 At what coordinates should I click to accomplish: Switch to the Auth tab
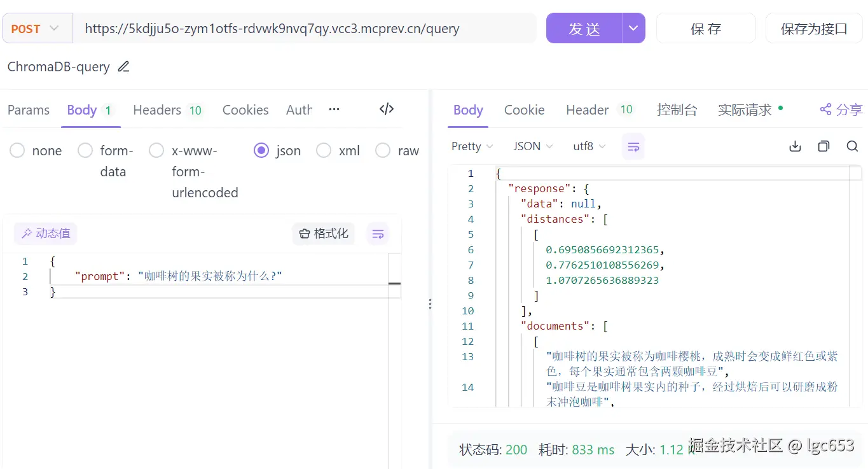coord(299,110)
